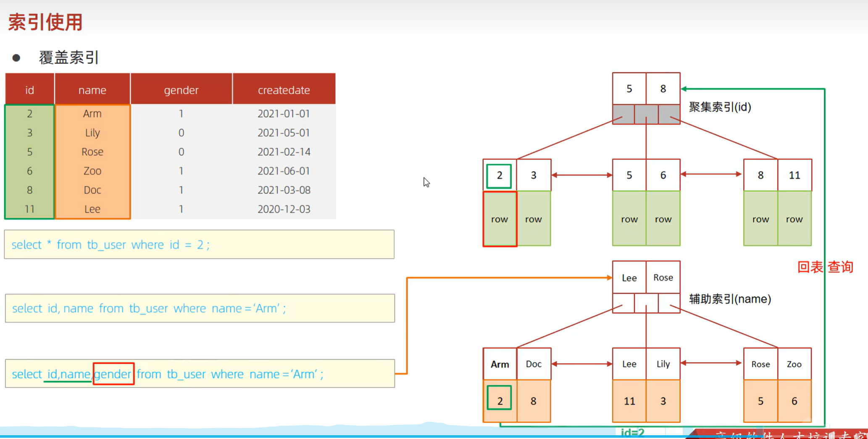This screenshot has width=868, height=439.
Task: Click the date cell 2021-06-01
Action: [x=284, y=171]
